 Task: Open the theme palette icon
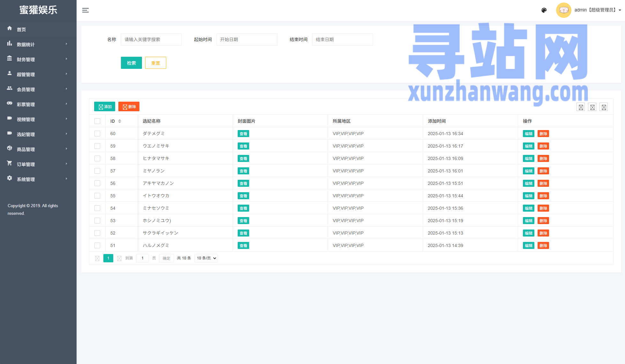pos(544,10)
